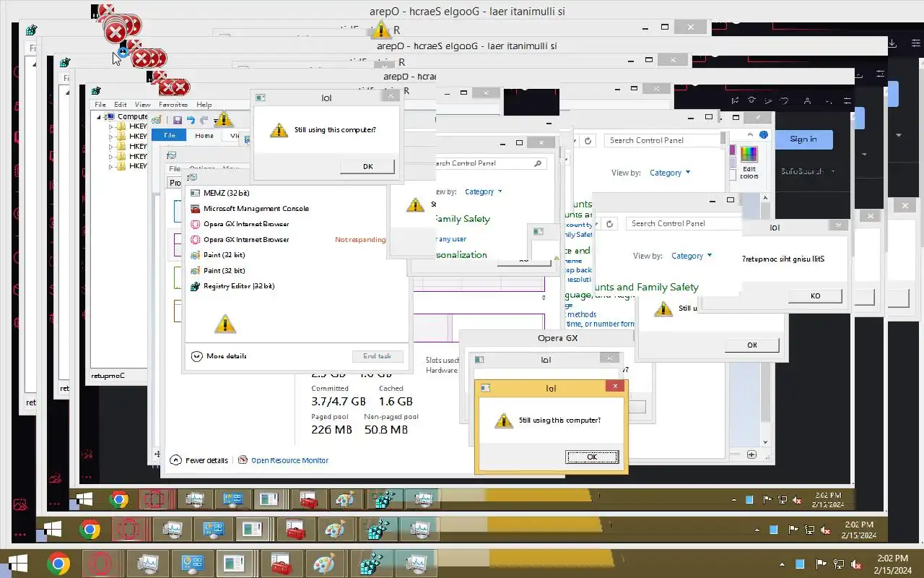Screen dimensions: 924x578
Task: Open Help menu in Registry Editor
Action: (204, 105)
